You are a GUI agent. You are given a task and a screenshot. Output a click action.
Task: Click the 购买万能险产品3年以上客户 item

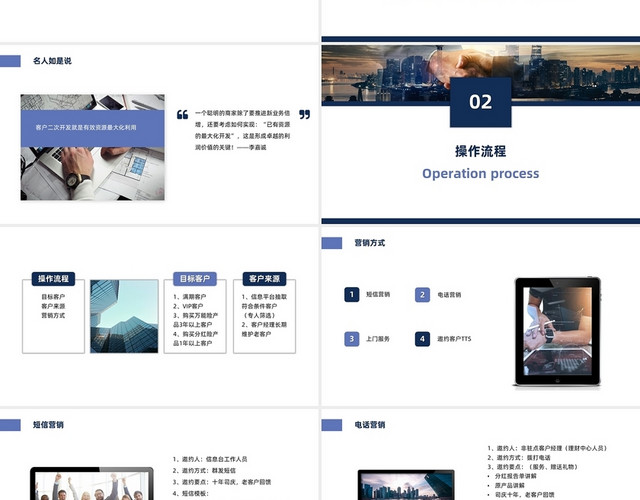click(196, 320)
